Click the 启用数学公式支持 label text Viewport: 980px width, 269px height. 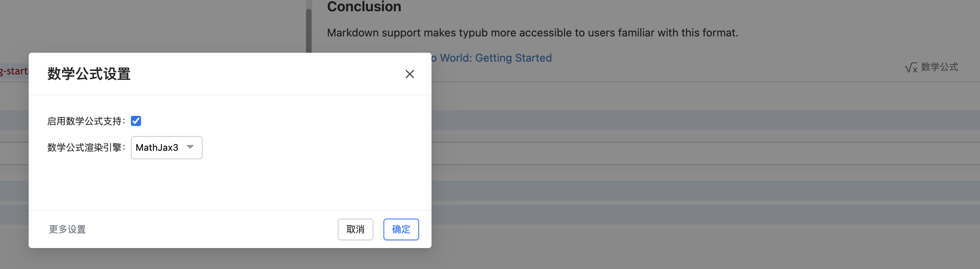[86, 121]
